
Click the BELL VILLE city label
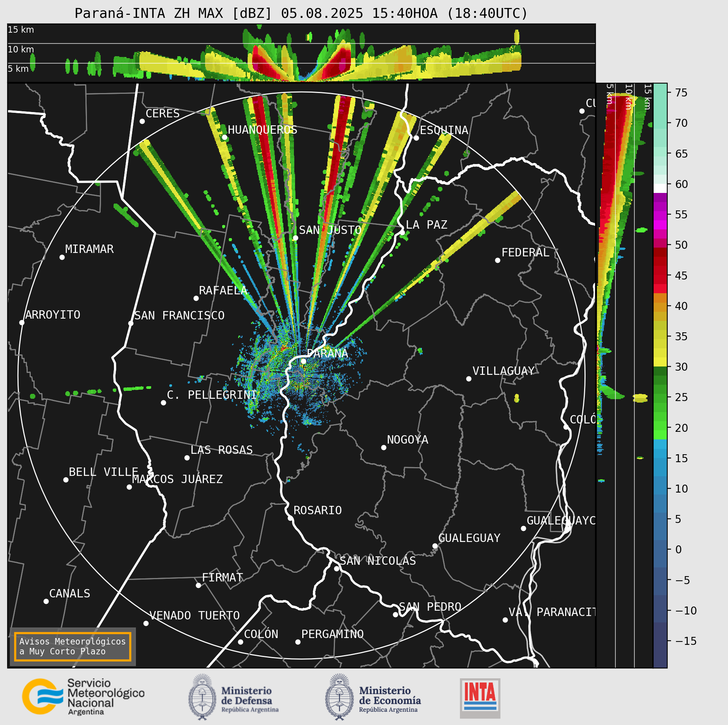tap(103, 472)
